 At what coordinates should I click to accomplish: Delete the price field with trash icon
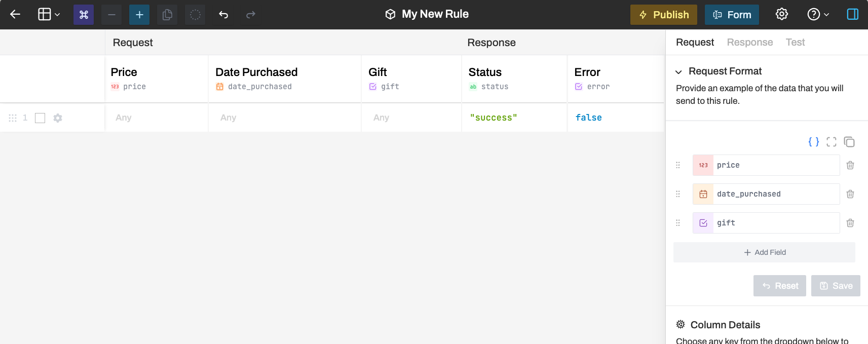click(850, 165)
